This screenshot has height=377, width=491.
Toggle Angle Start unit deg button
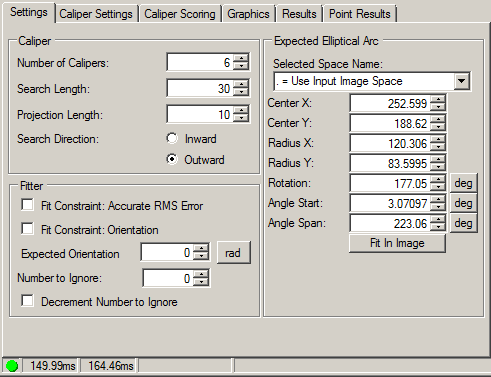[463, 203]
